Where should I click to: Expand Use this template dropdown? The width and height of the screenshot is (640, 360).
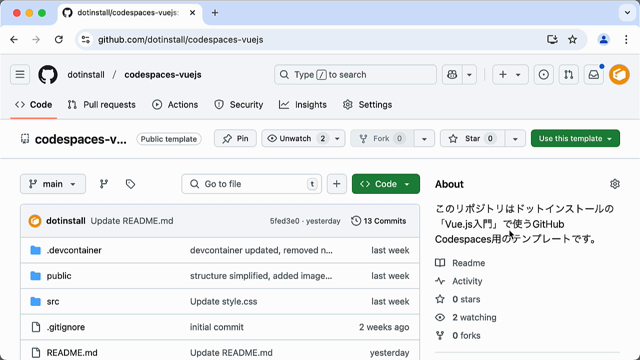tap(575, 138)
